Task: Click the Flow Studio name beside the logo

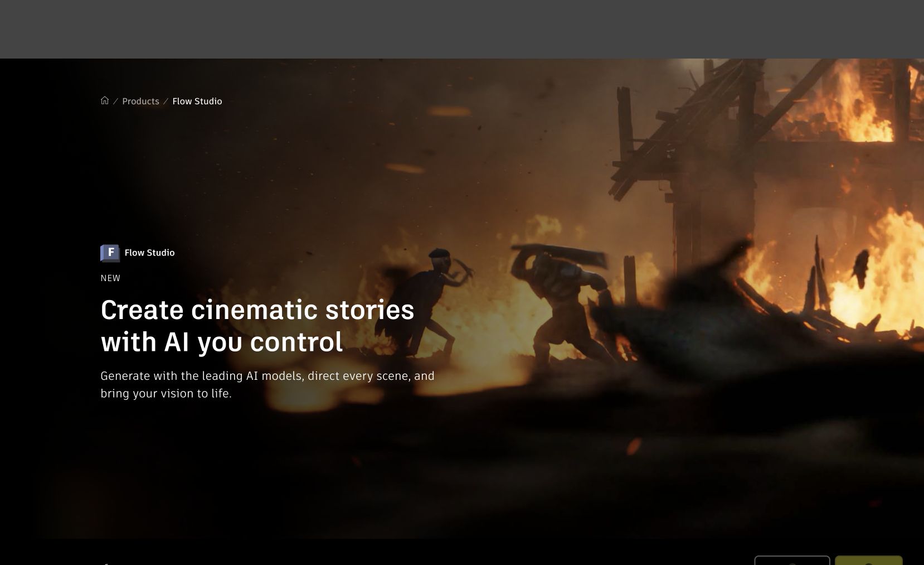Action: [x=149, y=253]
